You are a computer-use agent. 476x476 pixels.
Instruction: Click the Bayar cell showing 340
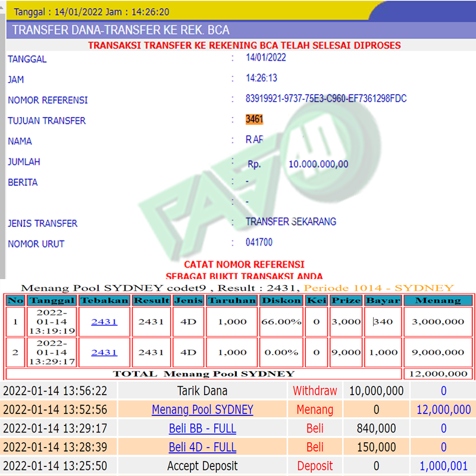pos(383,322)
